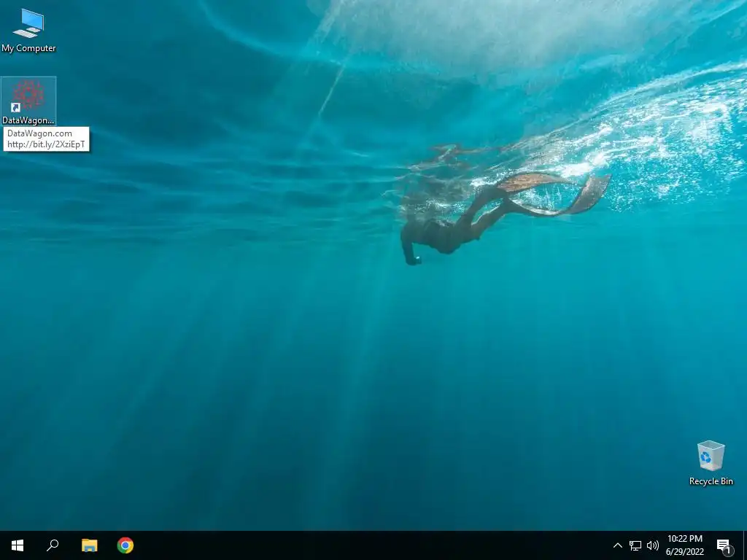Select the My Computer desktop icon
Viewport: 747px width, 560px height.
coord(28,30)
